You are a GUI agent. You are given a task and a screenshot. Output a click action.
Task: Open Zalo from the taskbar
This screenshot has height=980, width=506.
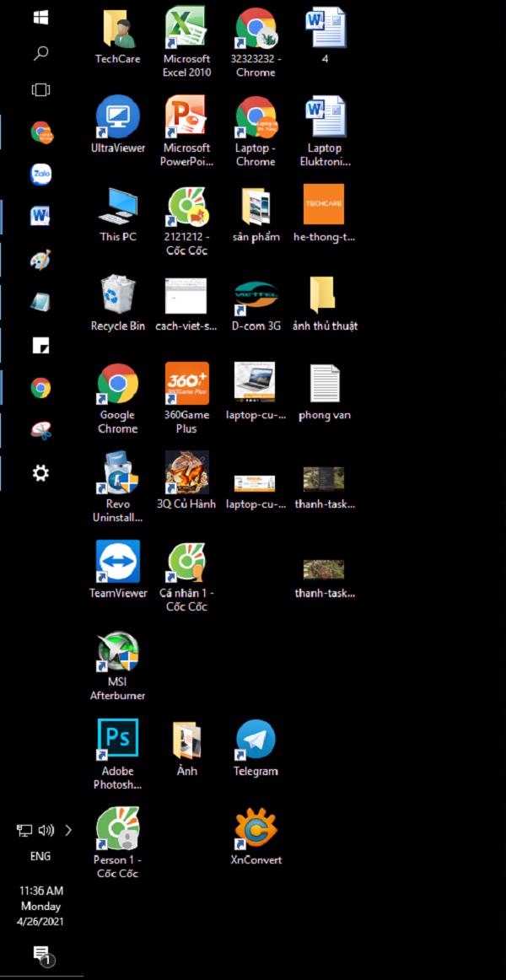[x=40, y=174]
